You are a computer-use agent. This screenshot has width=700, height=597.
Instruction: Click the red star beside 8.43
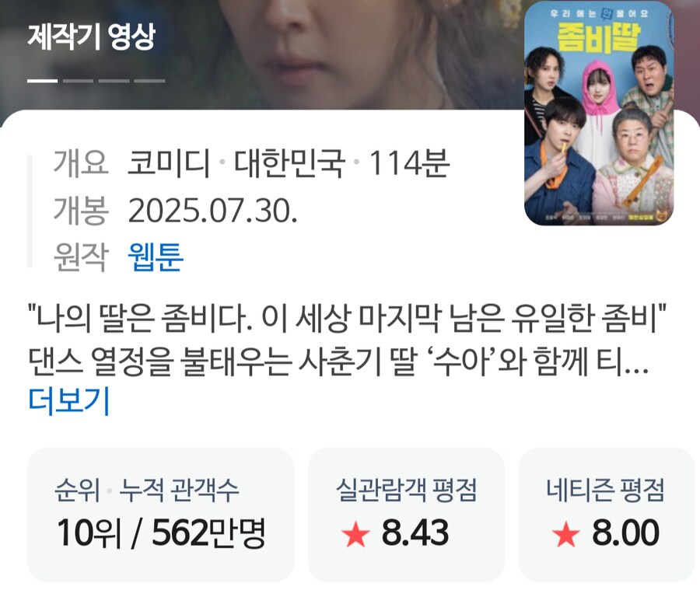[355, 533]
